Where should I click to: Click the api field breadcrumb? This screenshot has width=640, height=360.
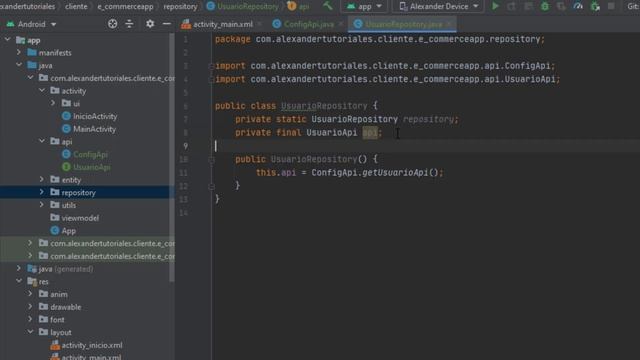pyautogui.click(x=299, y=6)
